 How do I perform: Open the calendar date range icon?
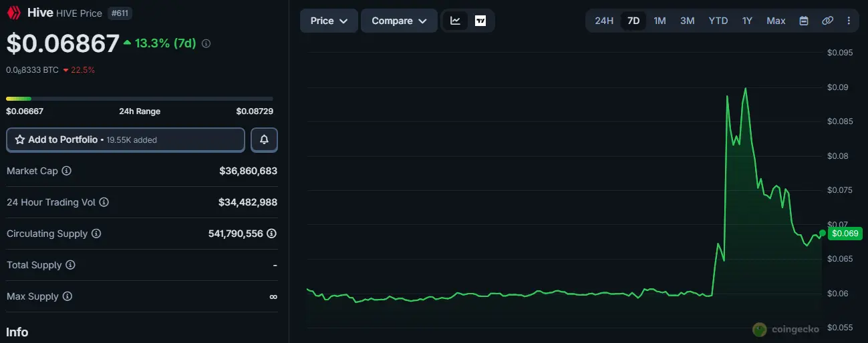tap(804, 21)
